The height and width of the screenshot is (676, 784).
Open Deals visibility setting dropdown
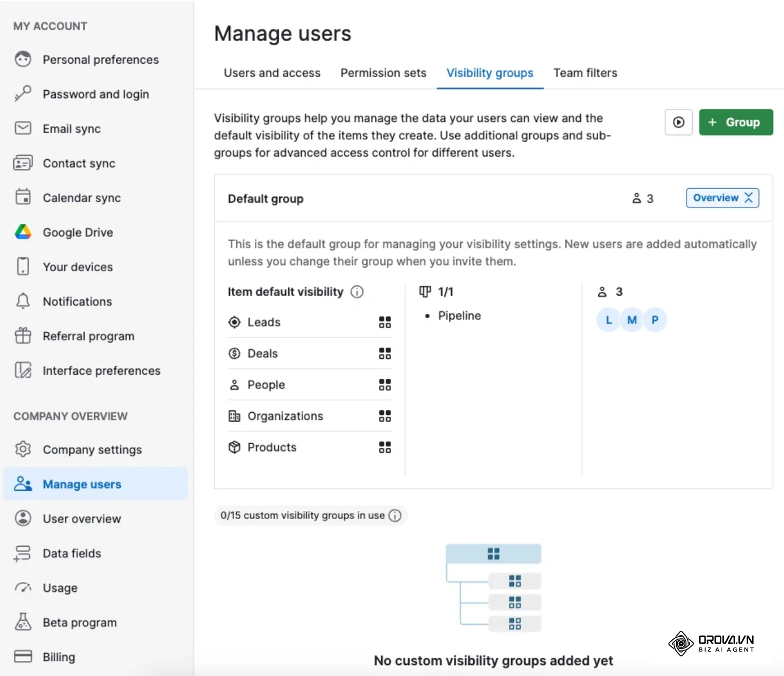tap(385, 353)
